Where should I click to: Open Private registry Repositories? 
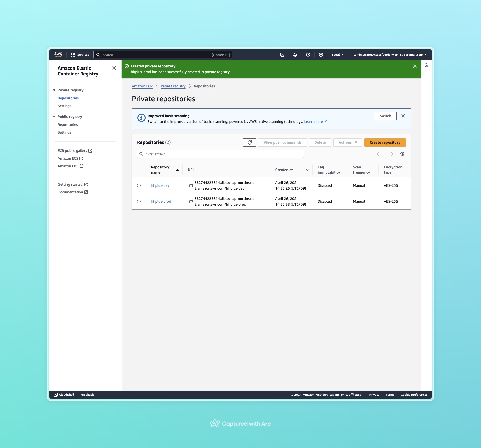(68, 98)
